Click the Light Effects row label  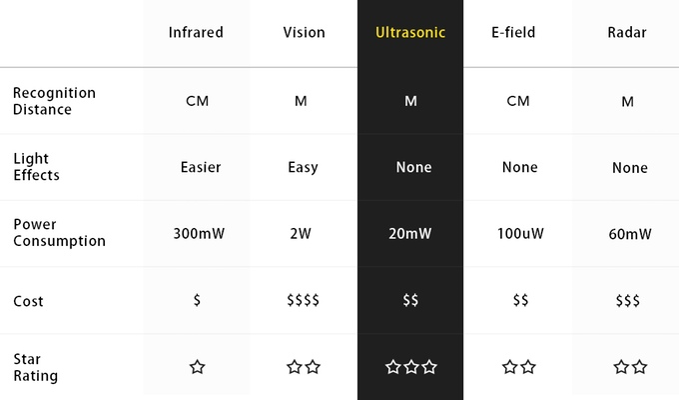pyautogui.click(x=36, y=167)
